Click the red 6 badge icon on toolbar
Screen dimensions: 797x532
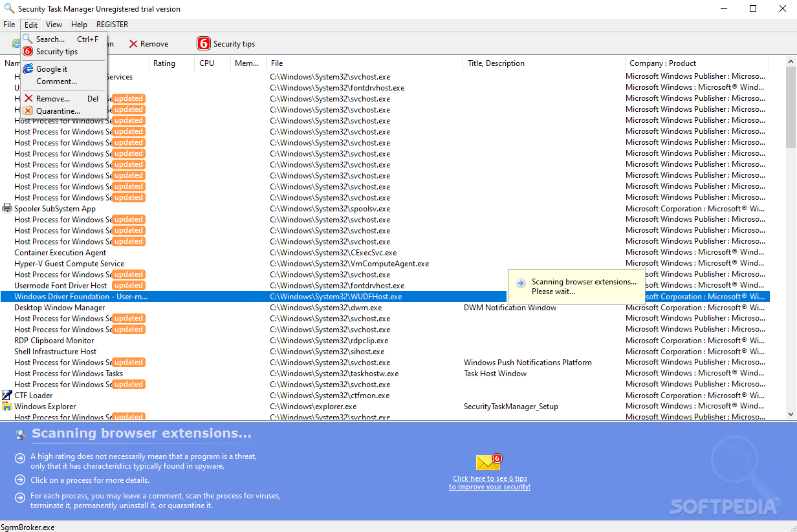pos(204,44)
